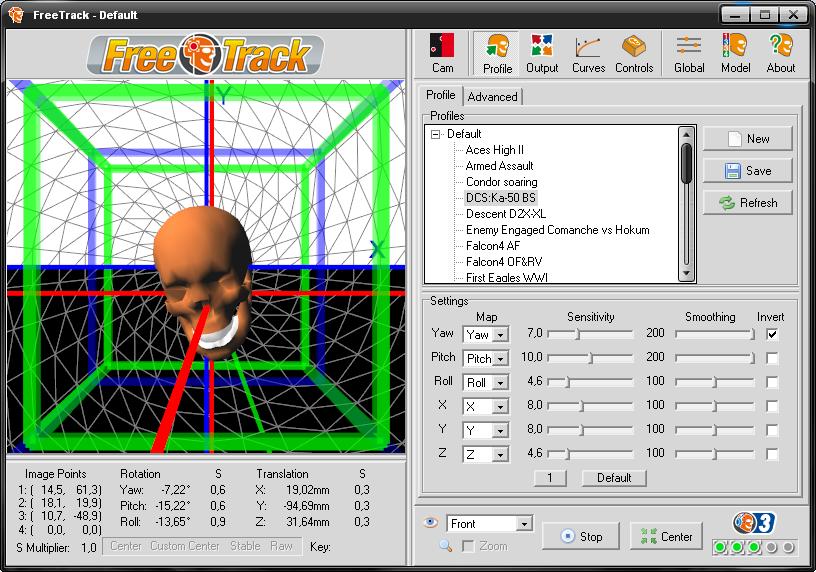
Task: Click the magnifier icon next to Zoom
Action: coord(445,545)
